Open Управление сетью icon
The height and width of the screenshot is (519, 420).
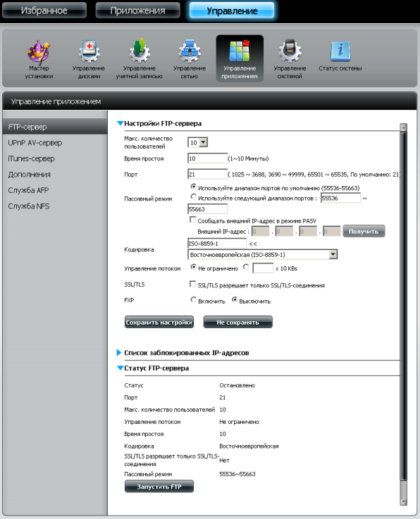[x=190, y=59]
